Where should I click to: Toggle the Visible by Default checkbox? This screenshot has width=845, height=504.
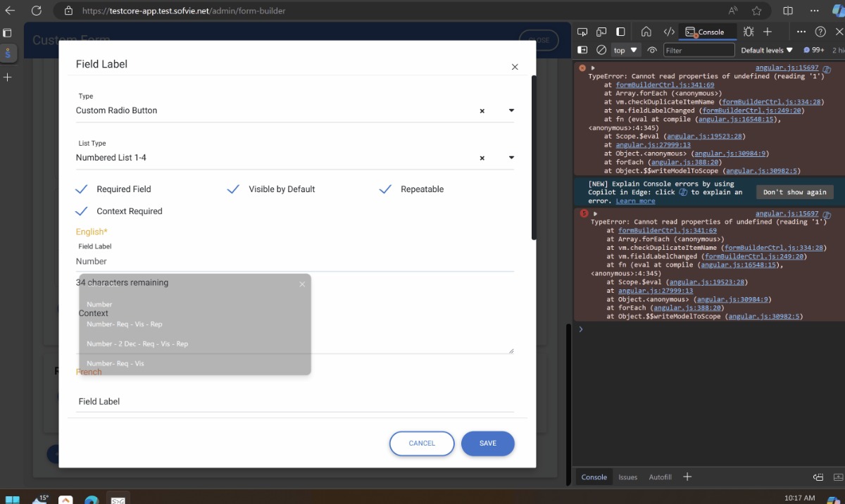point(233,189)
